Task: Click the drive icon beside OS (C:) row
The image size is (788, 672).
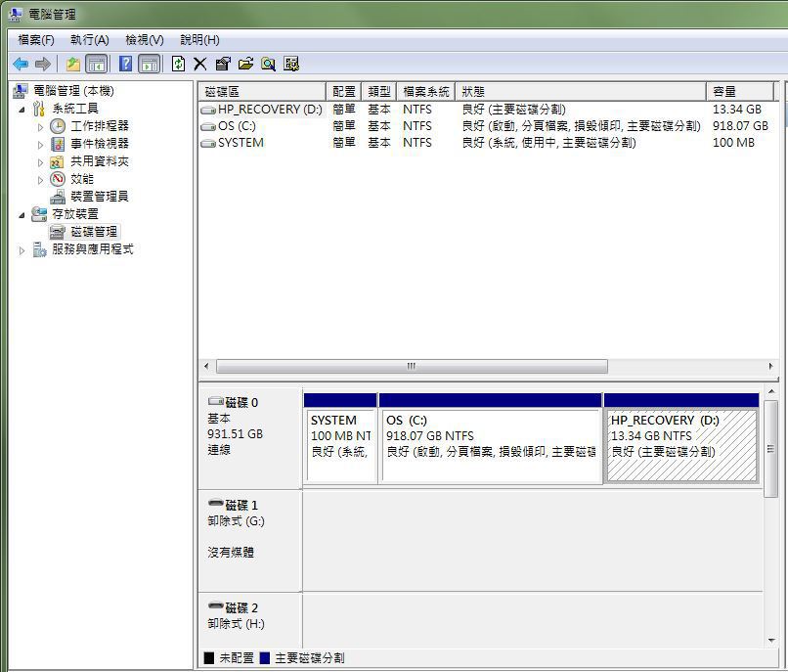Action: (208, 127)
